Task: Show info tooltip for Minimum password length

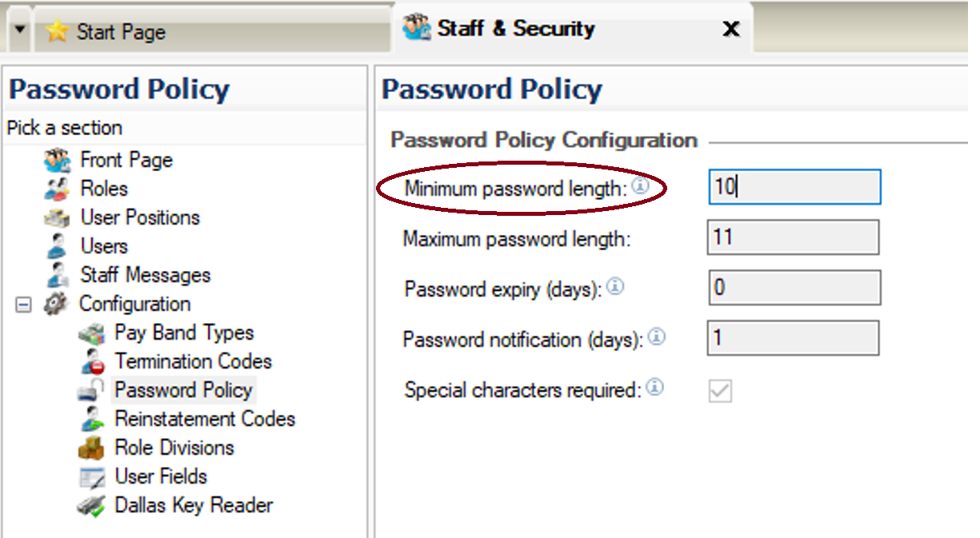Action: pos(639,187)
